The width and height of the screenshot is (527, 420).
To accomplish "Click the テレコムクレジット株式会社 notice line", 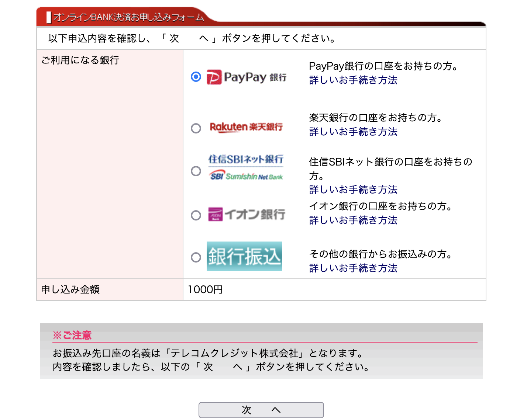I will coord(209,353).
